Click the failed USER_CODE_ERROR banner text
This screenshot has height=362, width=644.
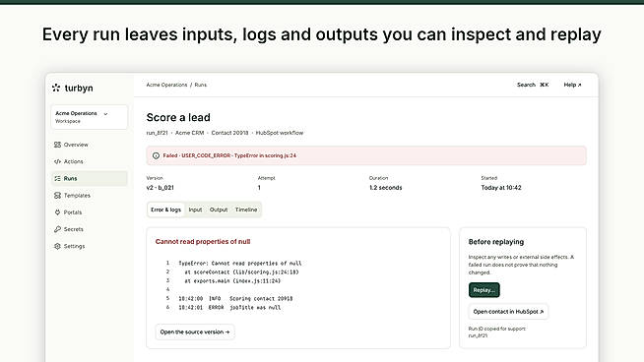tap(229, 155)
